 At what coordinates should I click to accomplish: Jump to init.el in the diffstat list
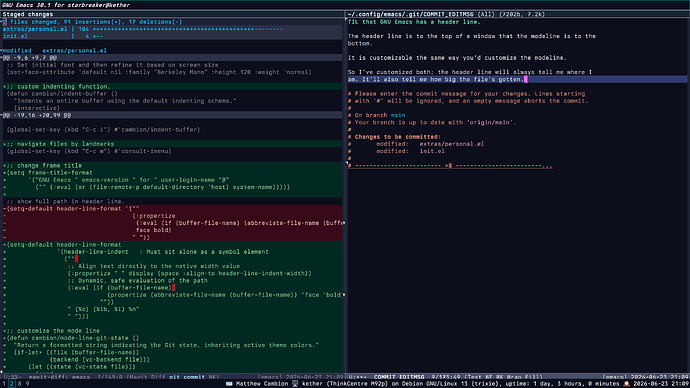click(x=15, y=36)
